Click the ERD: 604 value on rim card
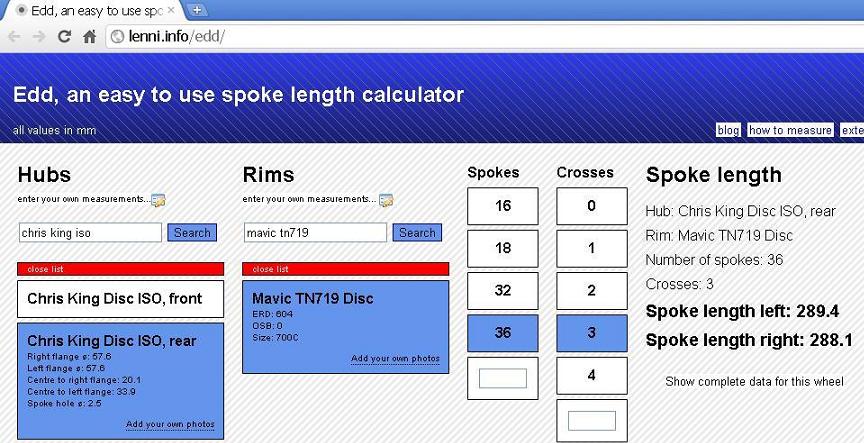 pos(273,314)
